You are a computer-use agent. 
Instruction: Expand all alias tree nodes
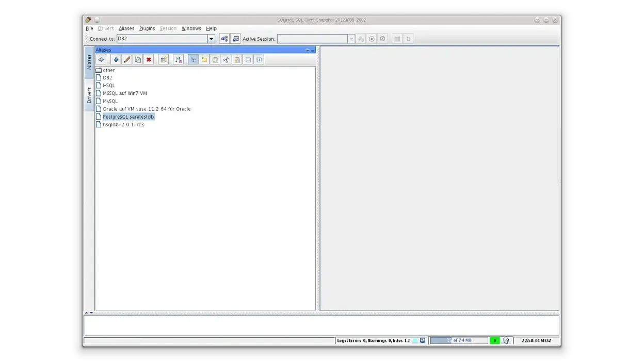(x=259, y=59)
